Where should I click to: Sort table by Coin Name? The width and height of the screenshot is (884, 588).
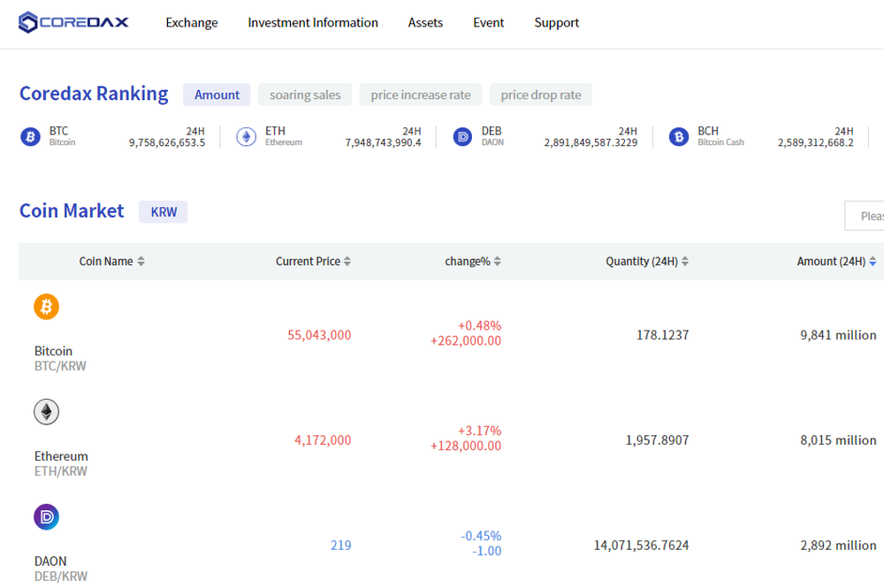tap(111, 262)
